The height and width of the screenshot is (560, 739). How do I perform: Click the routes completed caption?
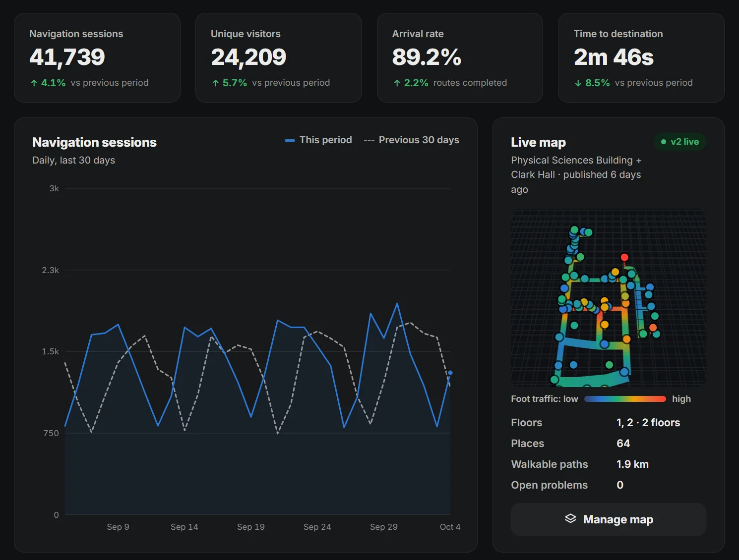tap(470, 83)
